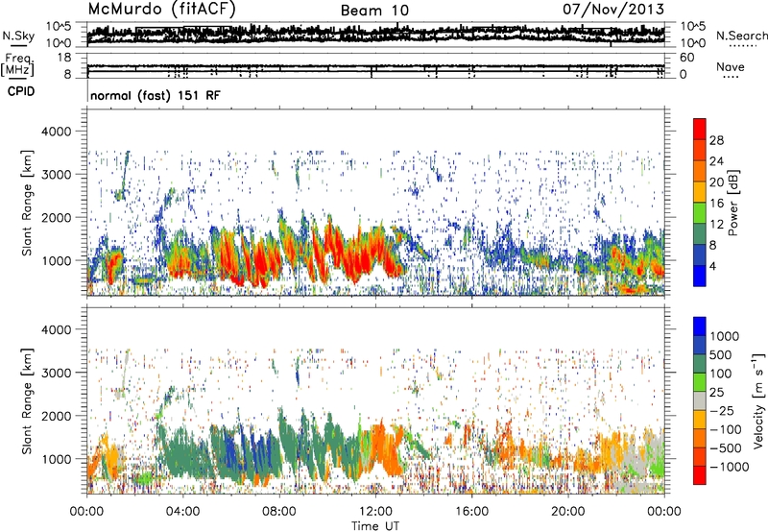
Task: Click the '-1000' tick on Velocity colorbar
Action: pyautogui.click(x=729, y=467)
